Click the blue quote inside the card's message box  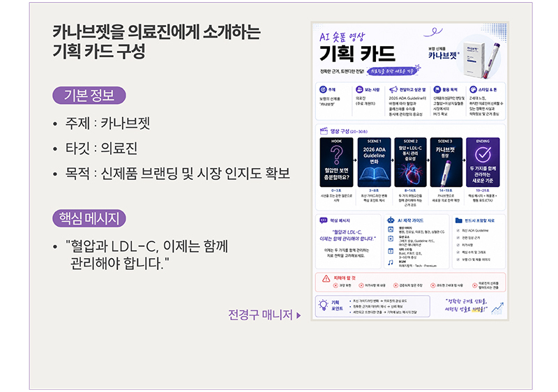pyautogui.click(x=347, y=235)
